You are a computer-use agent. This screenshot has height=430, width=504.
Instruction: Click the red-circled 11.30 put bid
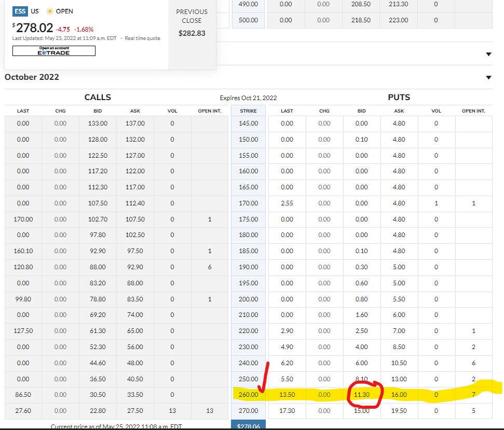click(x=362, y=395)
